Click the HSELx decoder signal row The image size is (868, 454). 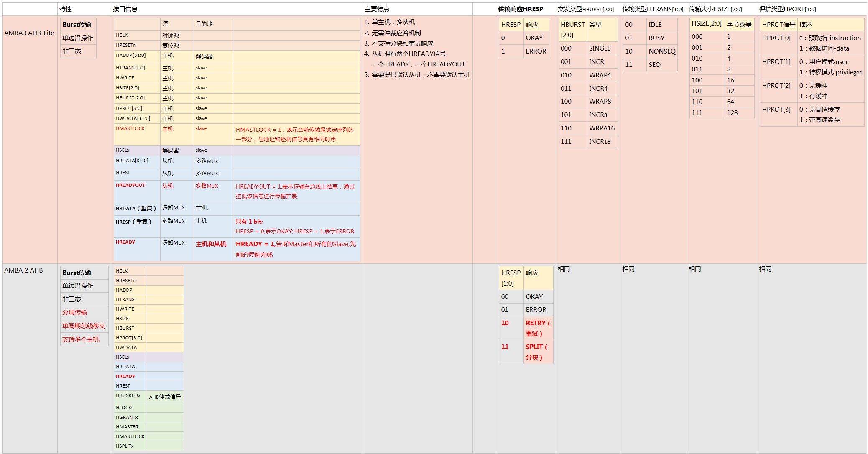pyautogui.click(x=123, y=150)
